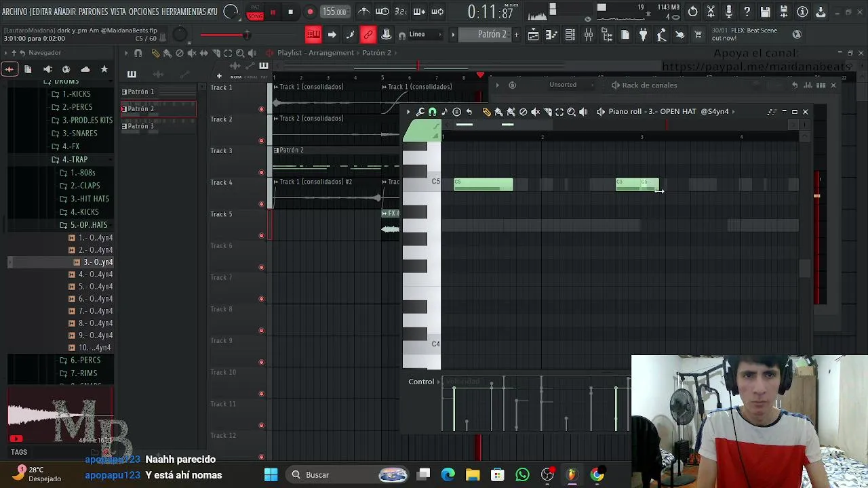Open the Plugin picker plug icon

(644, 35)
